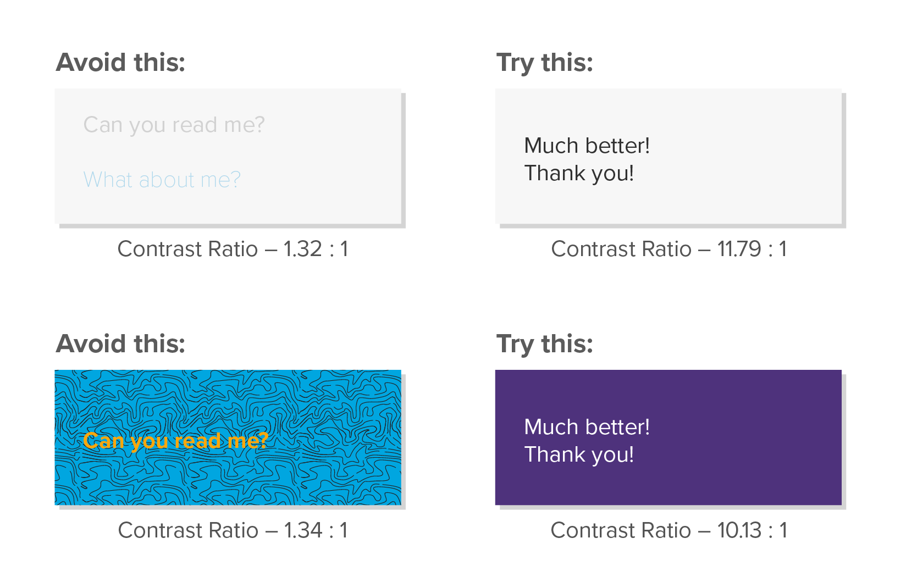The width and height of the screenshot is (917, 588).
Task: Click the '11.79' ratio number
Action: 739,249
